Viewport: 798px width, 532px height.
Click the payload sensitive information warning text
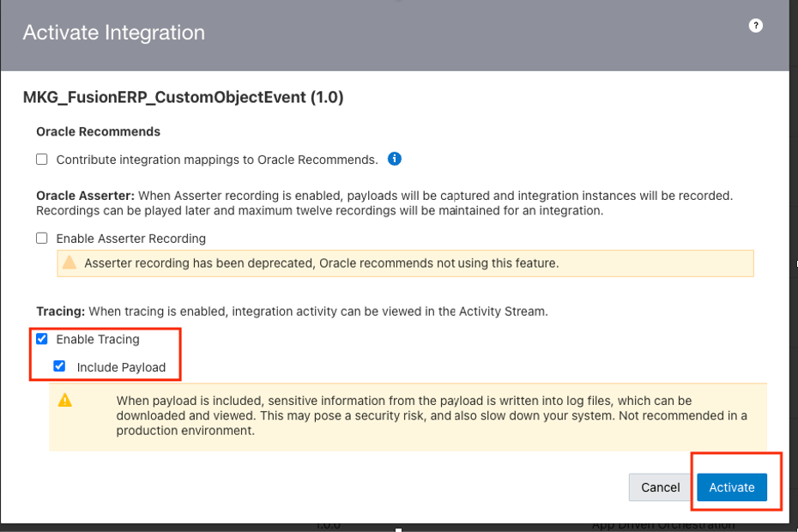pyautogui.click(x=429, y=415)
